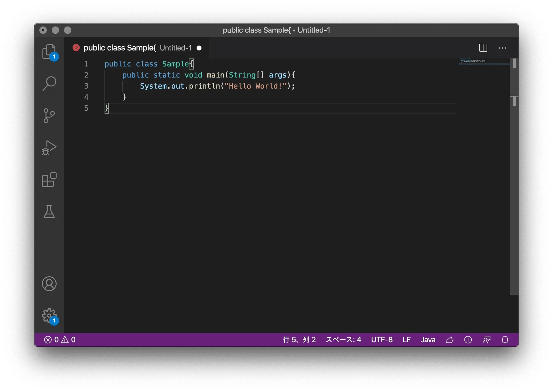Open the Accounts profile icon
The width and height of the screenshot is (553, 392).
(49, 284)
